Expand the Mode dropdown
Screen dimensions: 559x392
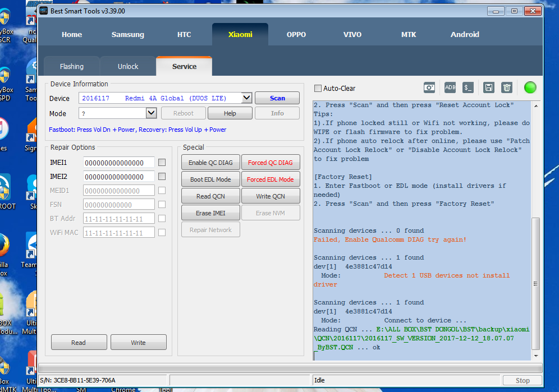coord(151,113)
